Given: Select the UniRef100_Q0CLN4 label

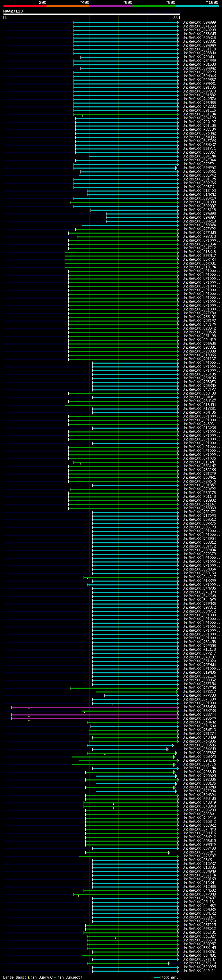Looking at the screenshot, I should [199, 768].
